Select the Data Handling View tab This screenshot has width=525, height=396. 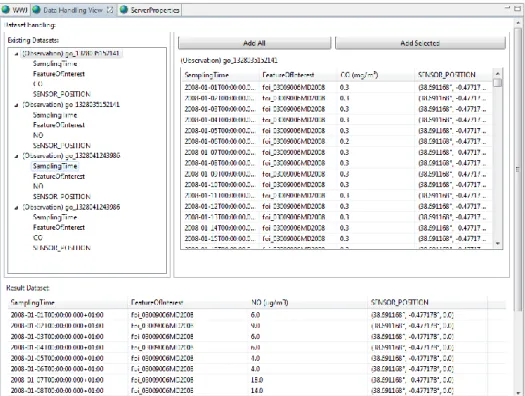pyautogui.click(x=73, y=10)
